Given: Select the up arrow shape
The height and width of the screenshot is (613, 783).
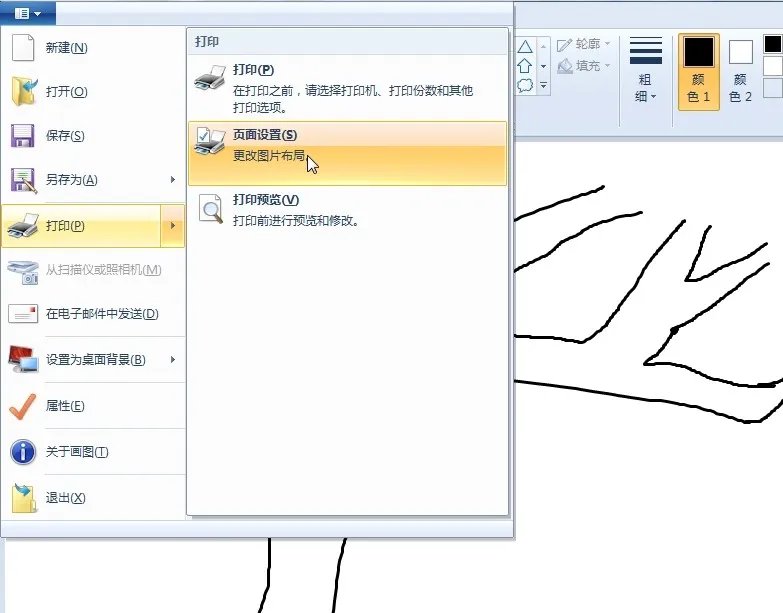Looking at the screenshot, I should (x=524, y=66).
